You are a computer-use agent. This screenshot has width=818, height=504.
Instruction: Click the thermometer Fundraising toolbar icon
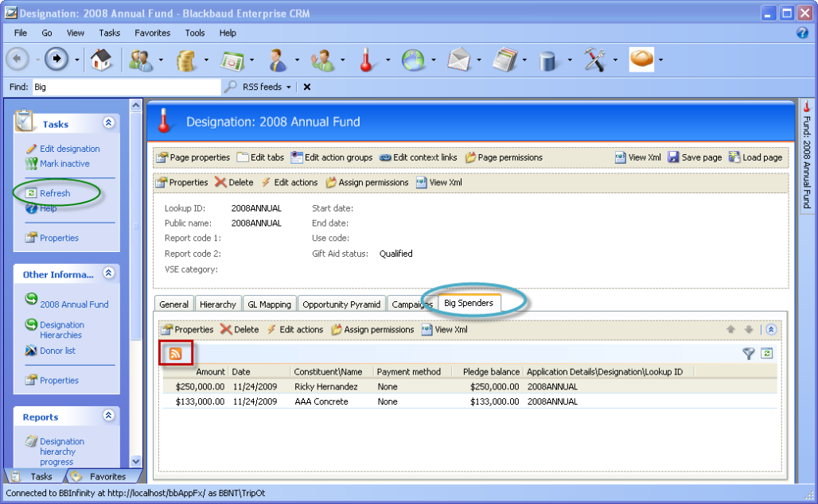pos(367,60)
